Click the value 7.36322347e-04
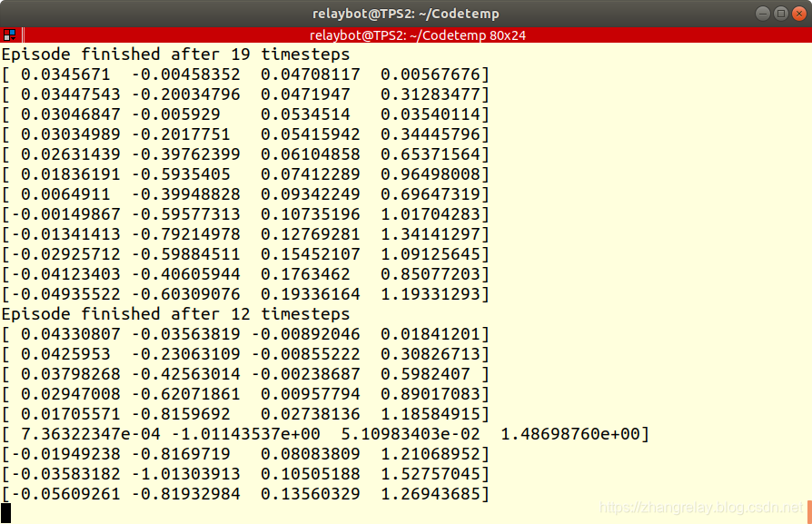Viewport: 812px width, 524px height. 91,434
